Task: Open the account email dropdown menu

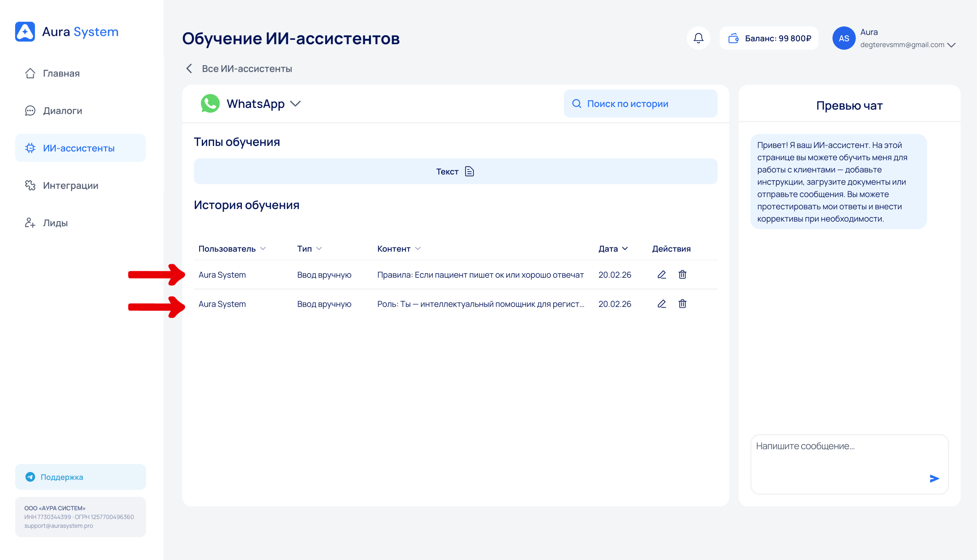Action: [x=951, y=45]
